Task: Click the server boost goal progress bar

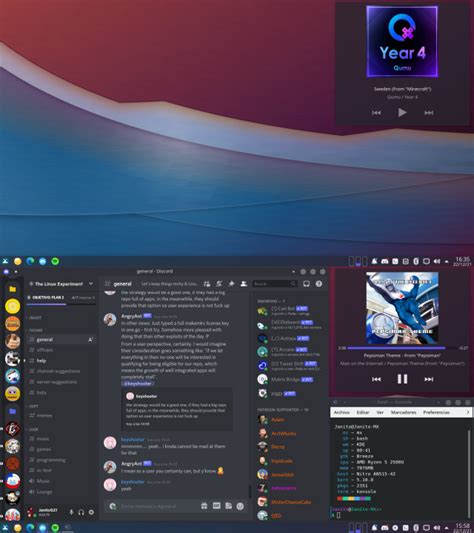Action: tap(61, 304)
